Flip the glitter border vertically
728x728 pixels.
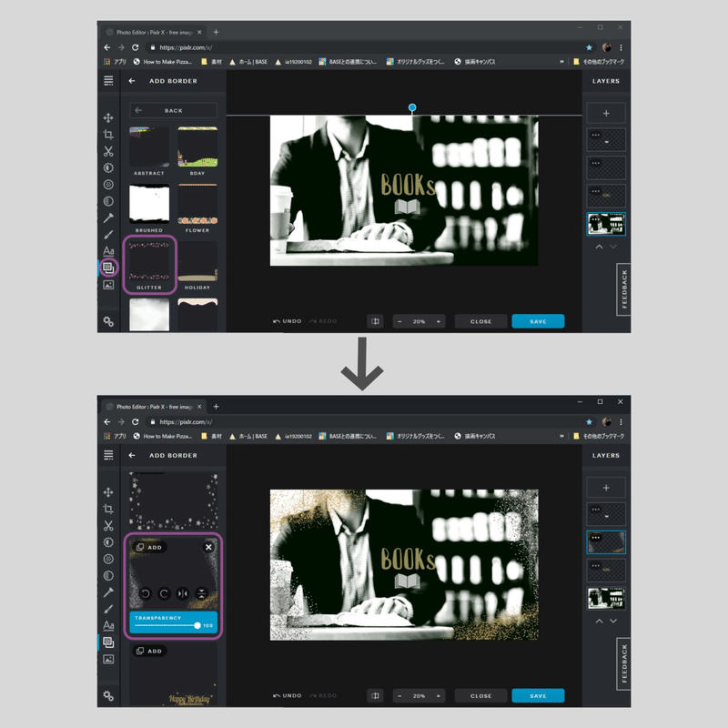(x=201, y=593)
